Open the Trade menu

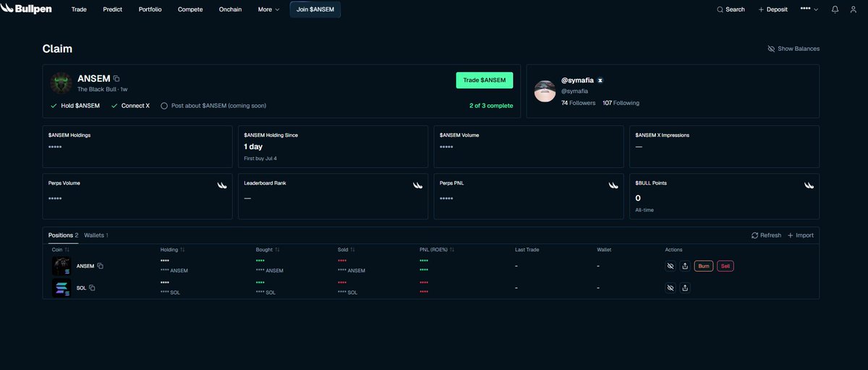[79, 9]
